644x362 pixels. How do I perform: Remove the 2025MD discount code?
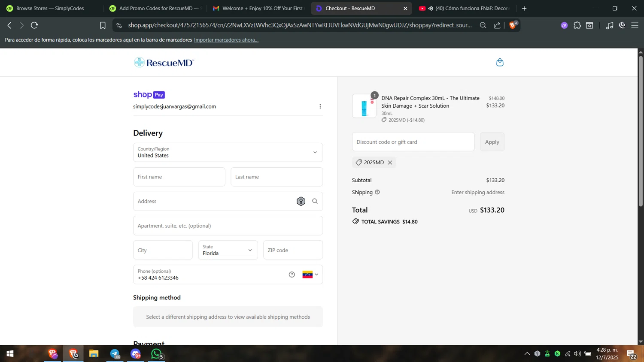coord(390,163)
